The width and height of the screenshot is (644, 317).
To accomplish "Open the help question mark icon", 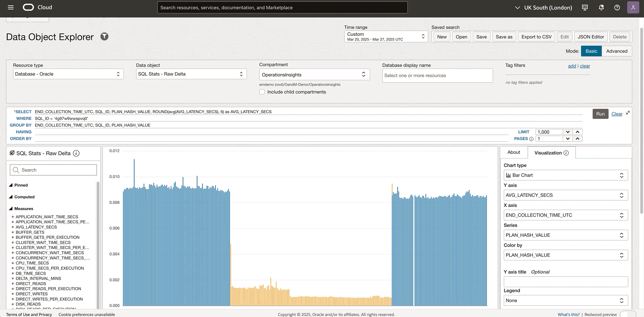I will click(617, 7).
